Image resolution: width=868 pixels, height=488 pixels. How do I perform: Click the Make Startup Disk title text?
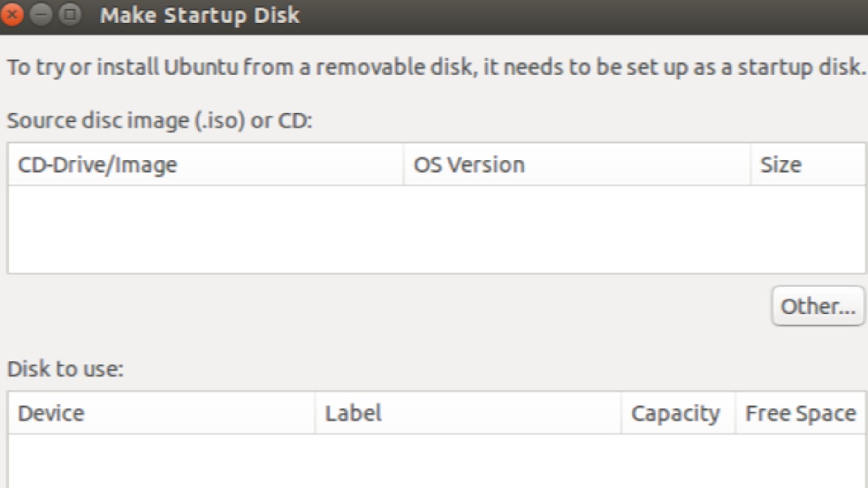[x=200, y=15]
